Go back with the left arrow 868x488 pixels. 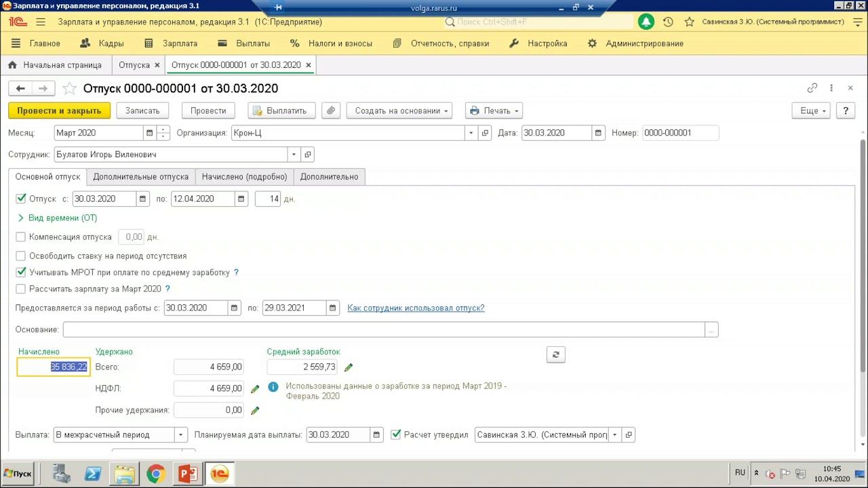20,88
